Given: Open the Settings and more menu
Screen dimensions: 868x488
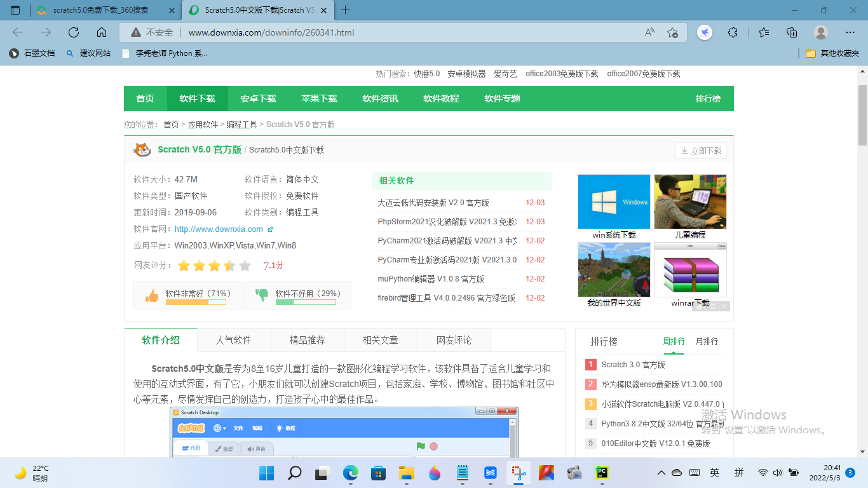Looking at the screenshot, I should pos(850,32).
